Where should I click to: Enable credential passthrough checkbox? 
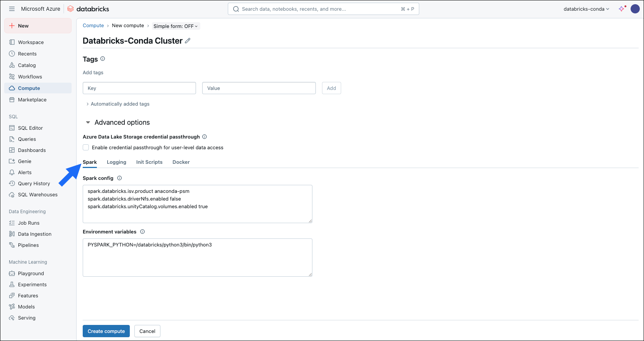pos(86,147)
